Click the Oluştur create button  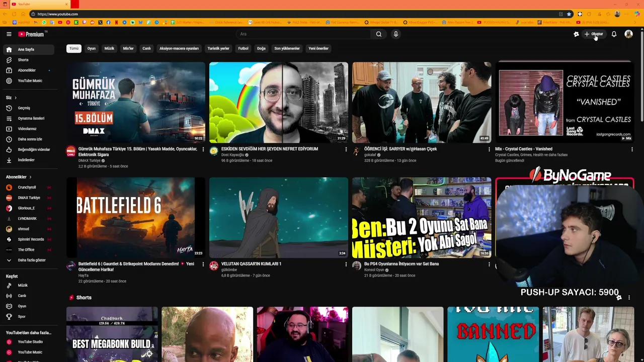[x=594, y=34]
